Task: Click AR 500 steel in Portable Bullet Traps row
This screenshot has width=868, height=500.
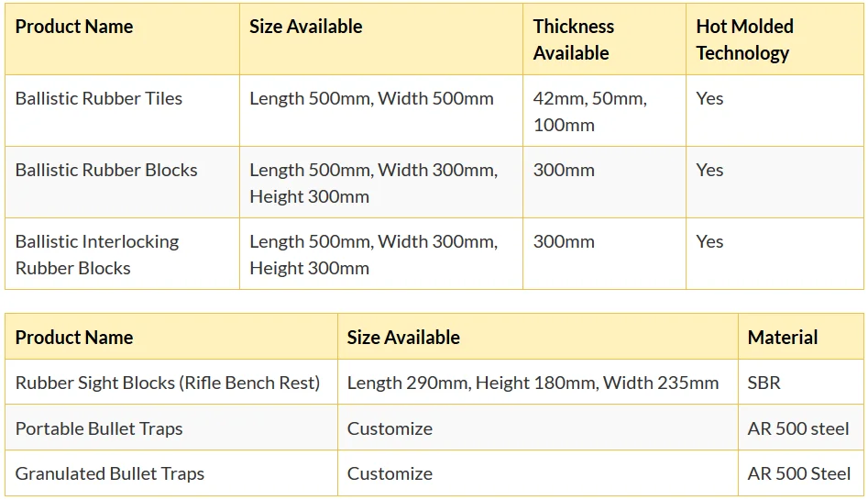Action: coord(798,428)
